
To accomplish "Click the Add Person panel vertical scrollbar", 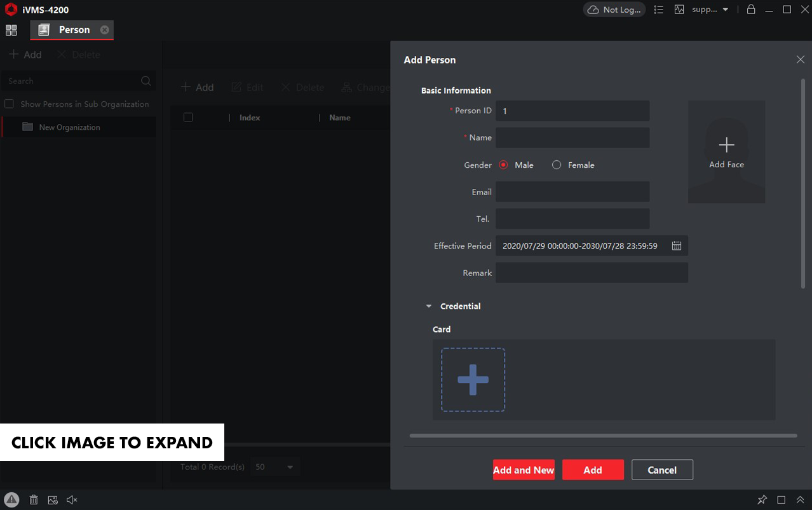I will tap(803, 184).
